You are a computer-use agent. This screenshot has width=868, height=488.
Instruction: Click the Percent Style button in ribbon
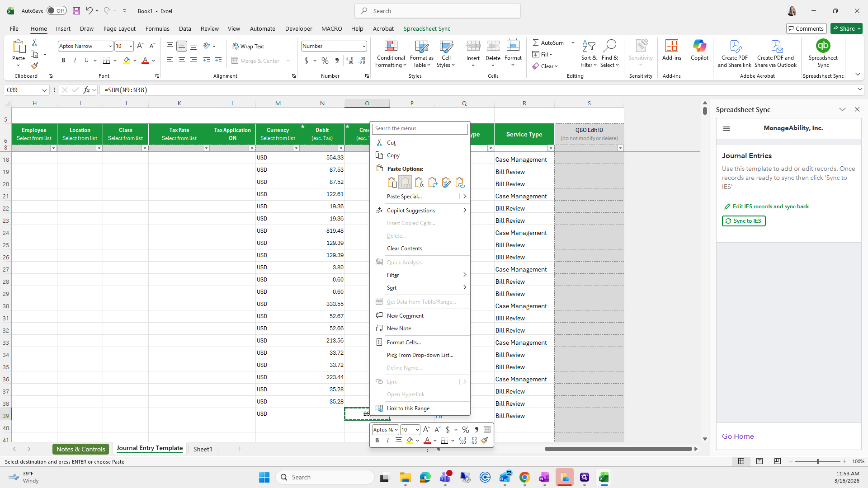pos(325,61)
